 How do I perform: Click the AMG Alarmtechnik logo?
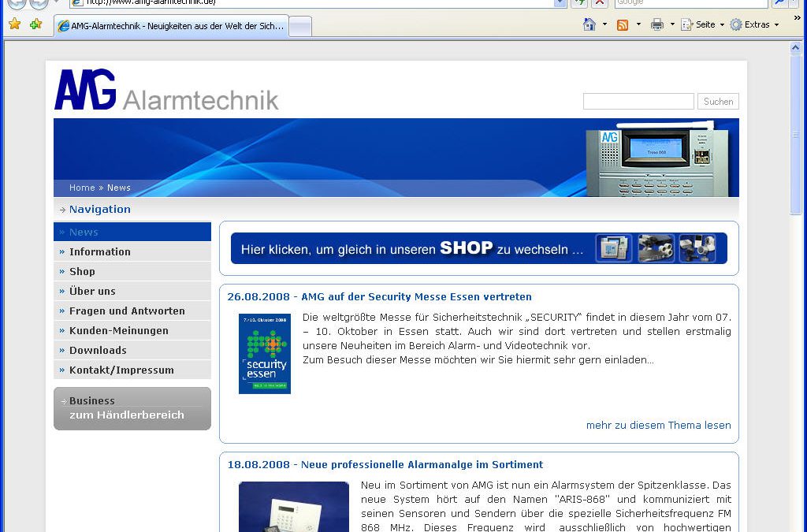click(166, 91)
